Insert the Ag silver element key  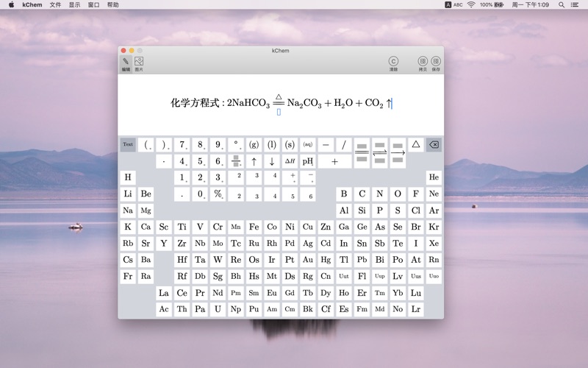308,244
